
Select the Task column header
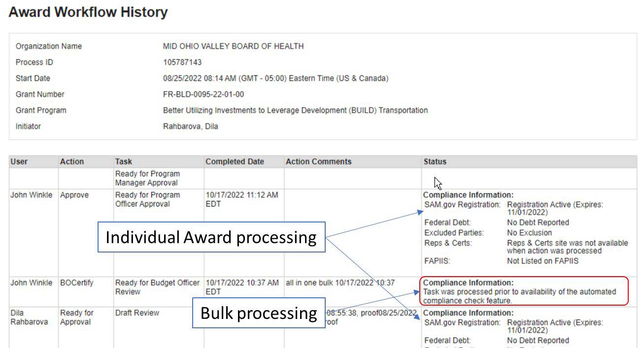click(x=123, y=161)
